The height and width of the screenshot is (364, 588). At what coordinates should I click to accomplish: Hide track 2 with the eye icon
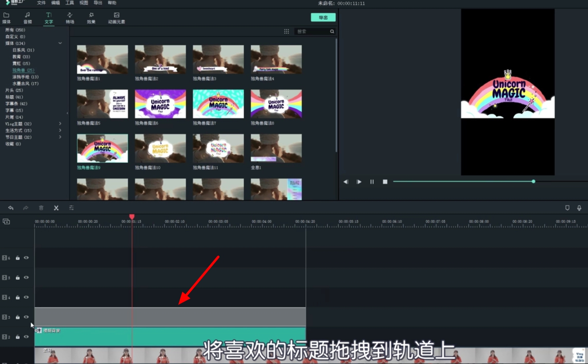pos(26,337)
